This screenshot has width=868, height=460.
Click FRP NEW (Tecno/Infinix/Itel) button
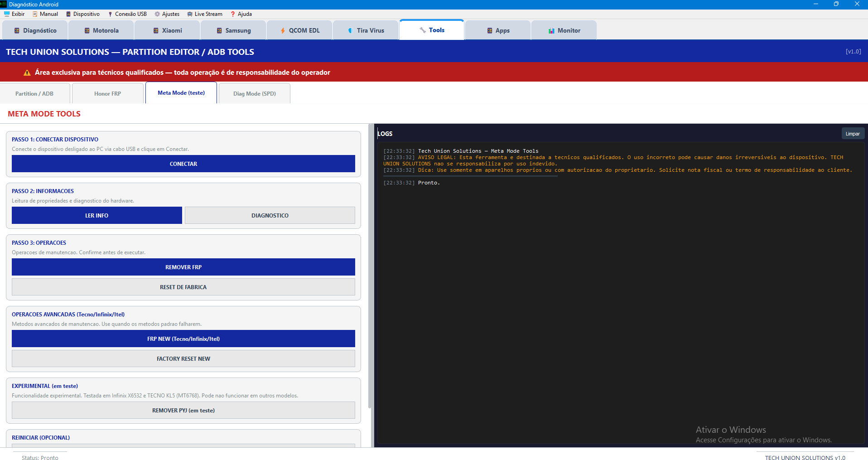click(183, 339)
